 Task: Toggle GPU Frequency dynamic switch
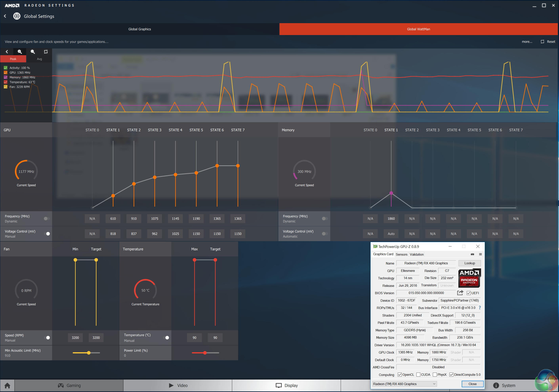[x=46, y=219]
